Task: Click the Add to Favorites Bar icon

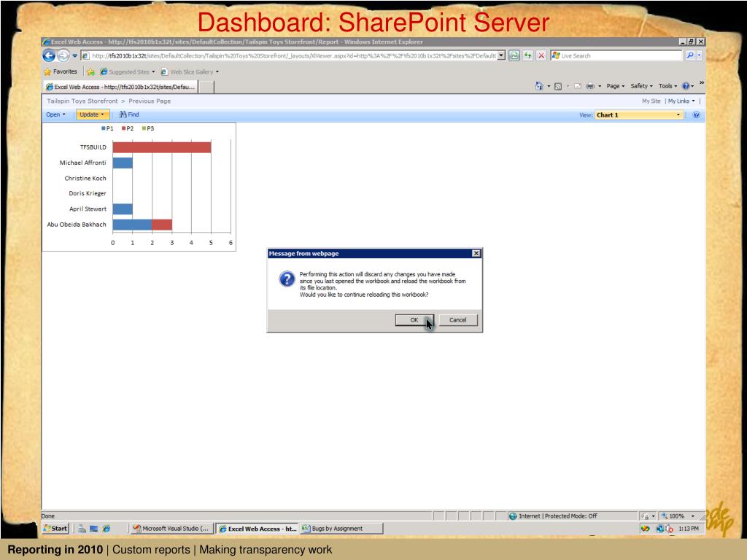Action: point(90,72)
